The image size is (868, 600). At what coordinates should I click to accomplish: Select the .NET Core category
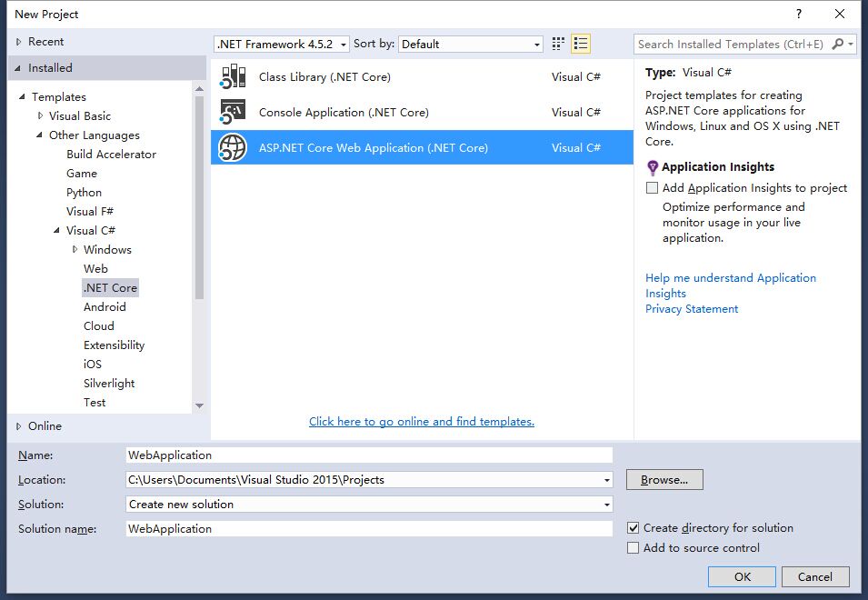coord(110,288)
